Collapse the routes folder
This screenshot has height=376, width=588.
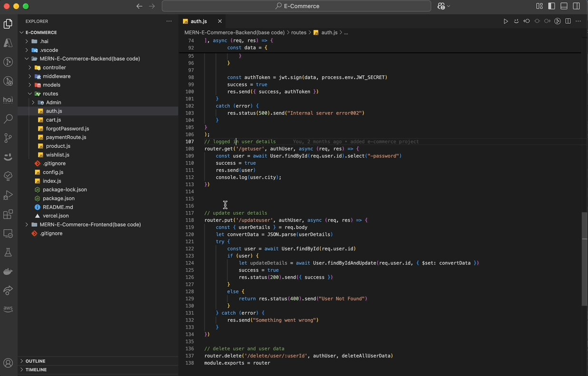coord(50,94)
